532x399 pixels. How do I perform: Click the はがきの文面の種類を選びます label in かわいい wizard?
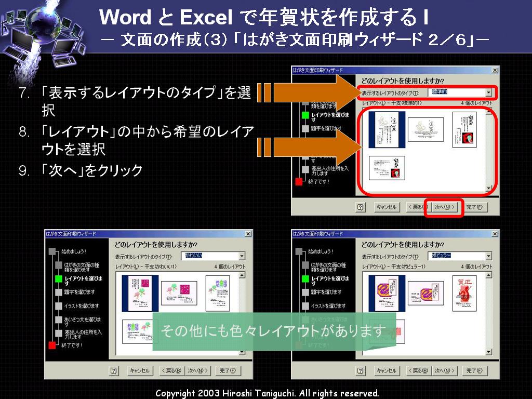(x=82, y=268)
